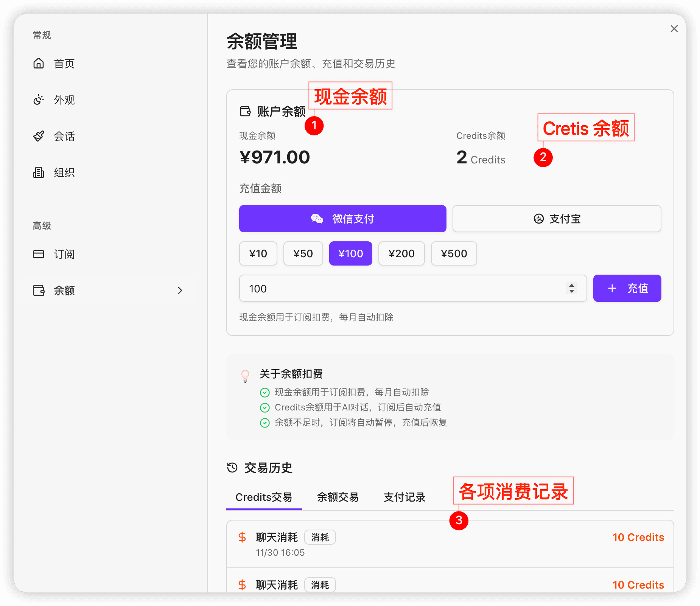This screenshot has width=700, height=606.
Task: Select the 订阅 subscription icon
Action: pos(39,254)
